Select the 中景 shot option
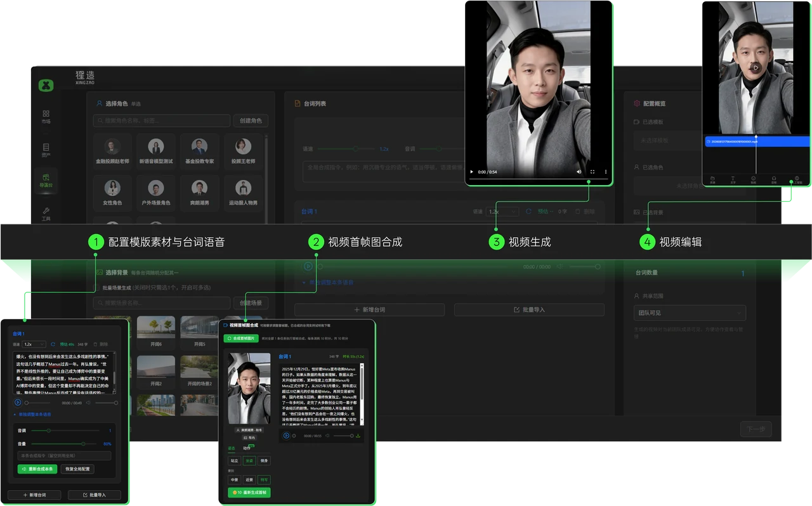Image resolution: width=812 pixels, height=506 pixels. coord(234,480)
